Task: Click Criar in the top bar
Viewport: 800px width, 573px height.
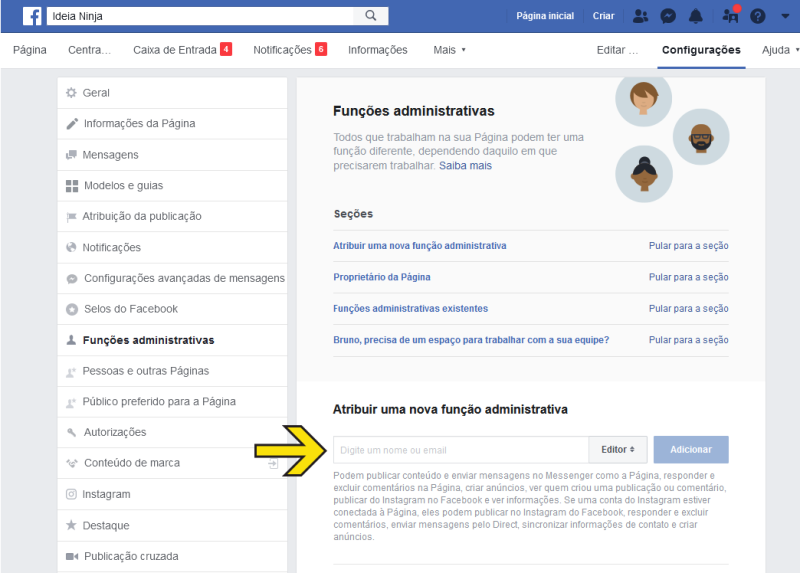Action: (603, 16)
